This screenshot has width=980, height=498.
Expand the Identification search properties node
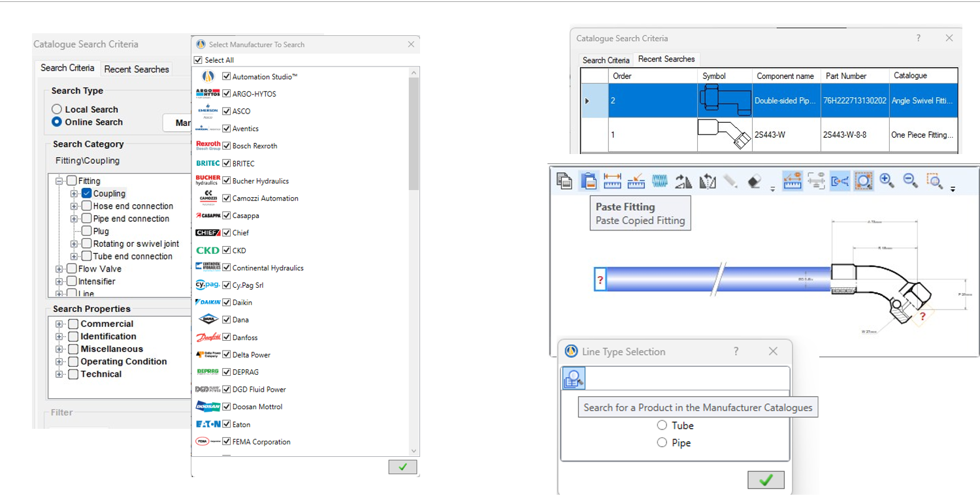click(59, 337)
